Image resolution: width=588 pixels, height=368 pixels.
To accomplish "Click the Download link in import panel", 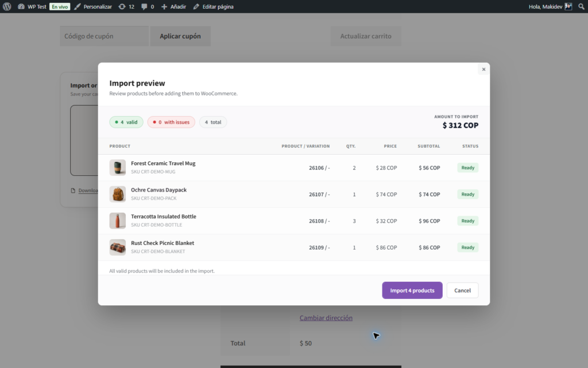I will pos(88,190).
